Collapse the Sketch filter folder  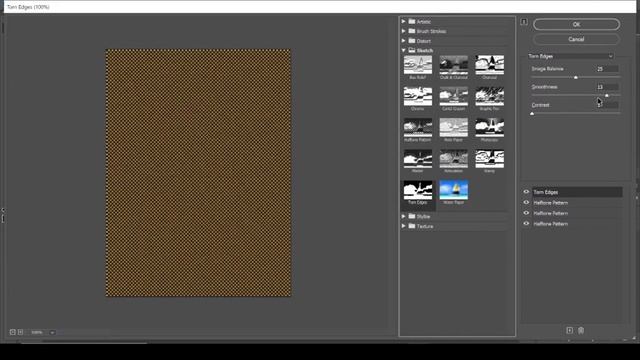pyautogui.click(x=403, y=50)
